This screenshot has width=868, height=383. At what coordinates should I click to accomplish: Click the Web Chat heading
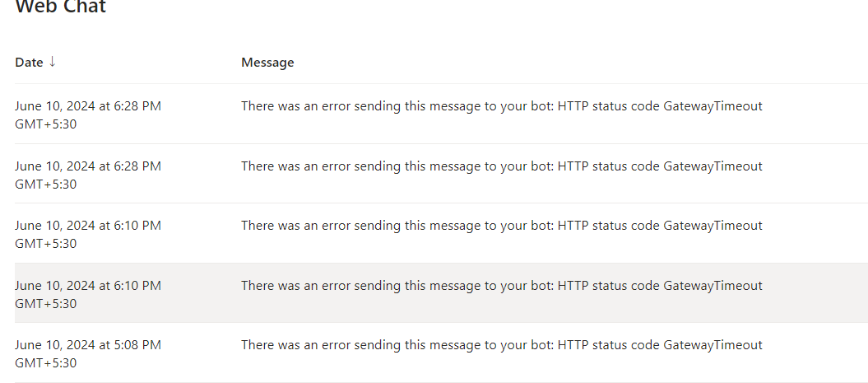[60, 7]
